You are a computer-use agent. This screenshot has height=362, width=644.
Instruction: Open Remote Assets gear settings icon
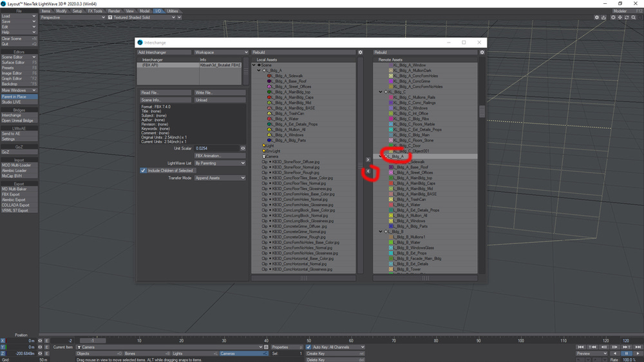pos(482,52)
